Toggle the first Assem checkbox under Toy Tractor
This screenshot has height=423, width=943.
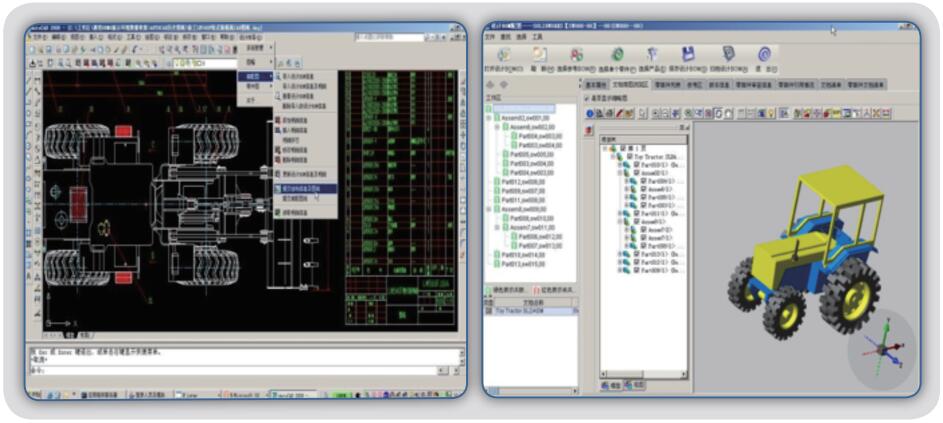tap(637, 172)
